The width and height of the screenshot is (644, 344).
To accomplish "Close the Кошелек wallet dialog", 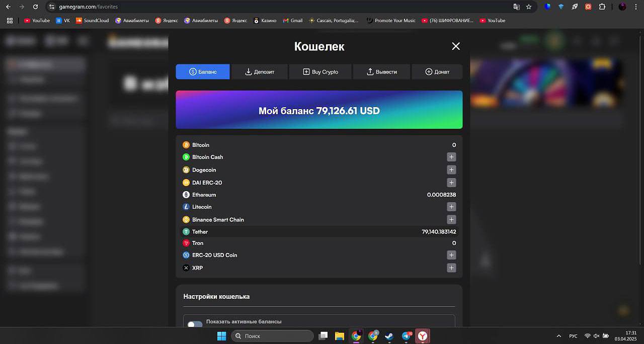I will click(456, 46).
